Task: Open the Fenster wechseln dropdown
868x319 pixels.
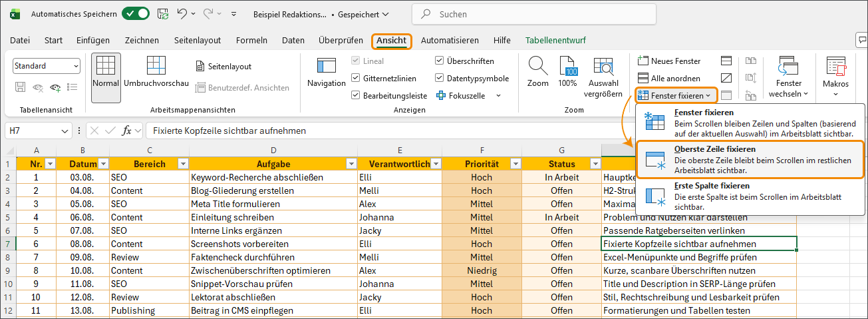Action: pos(789,77)
